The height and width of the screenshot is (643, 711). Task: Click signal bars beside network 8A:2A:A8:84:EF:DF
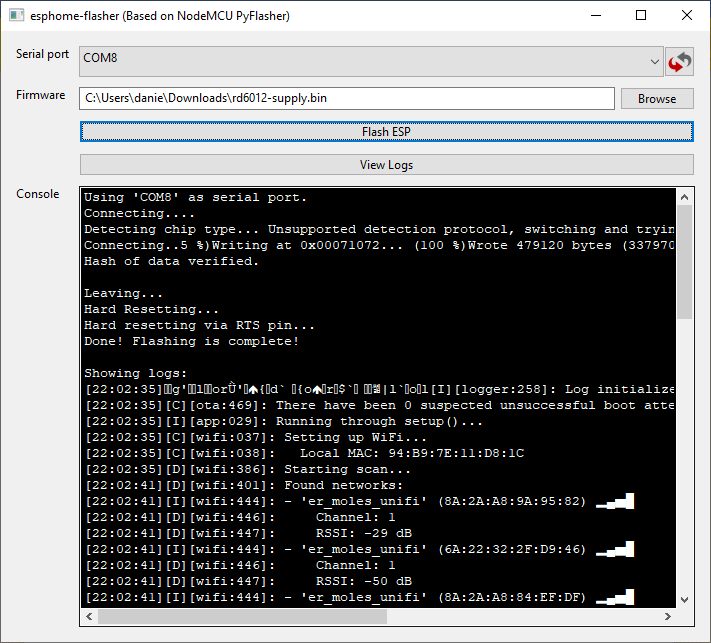(x=615, y=598)
